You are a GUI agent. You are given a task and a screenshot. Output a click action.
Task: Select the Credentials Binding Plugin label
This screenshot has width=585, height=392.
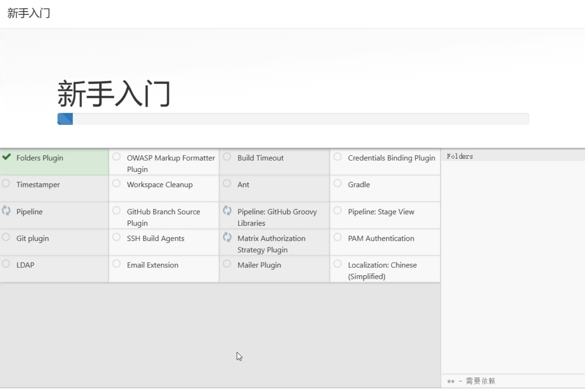click(392, 158)
